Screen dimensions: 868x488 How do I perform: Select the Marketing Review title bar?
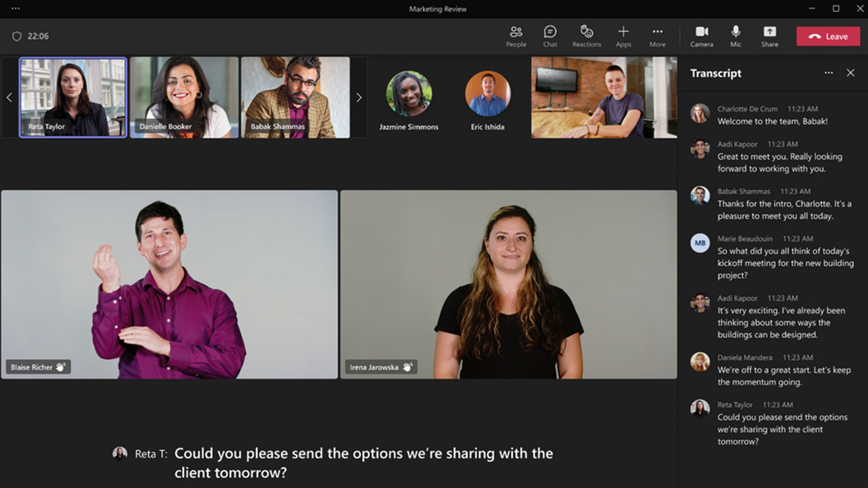click(434, 8)
